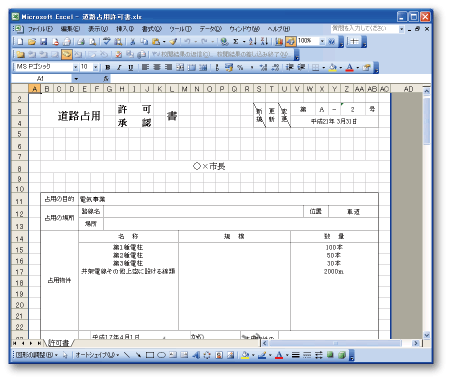This screenshot has width=450, height=380.
Task: Open the データ (Data) menu
Action: click(x=211, y=29)
